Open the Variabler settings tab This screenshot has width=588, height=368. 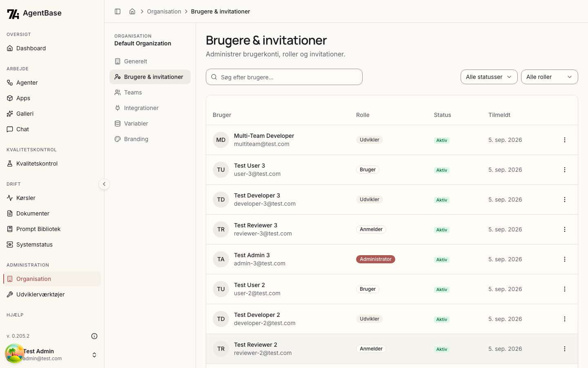coord(150,123)
